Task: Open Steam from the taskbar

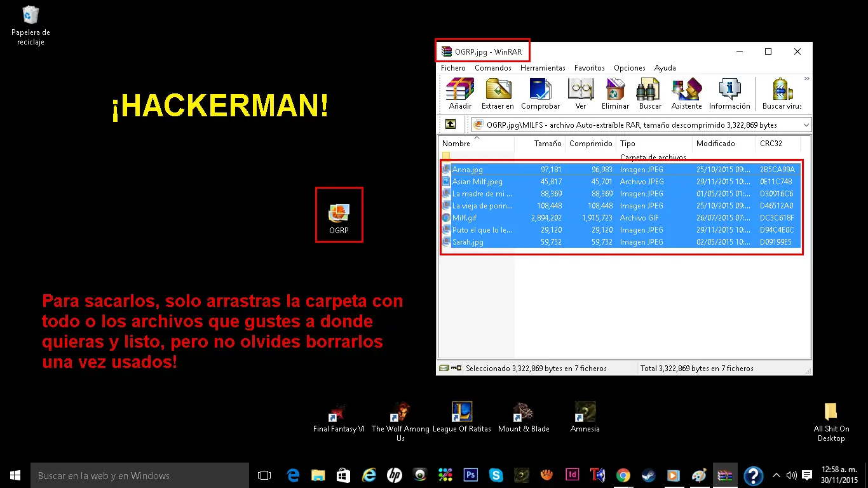Action: (649, 475)
